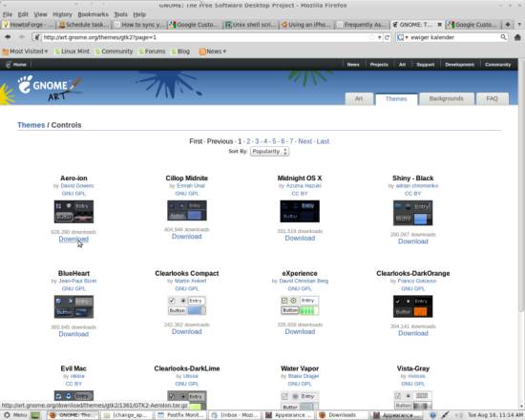Switch to the Unix shell scripting tab

click(251, 25)
